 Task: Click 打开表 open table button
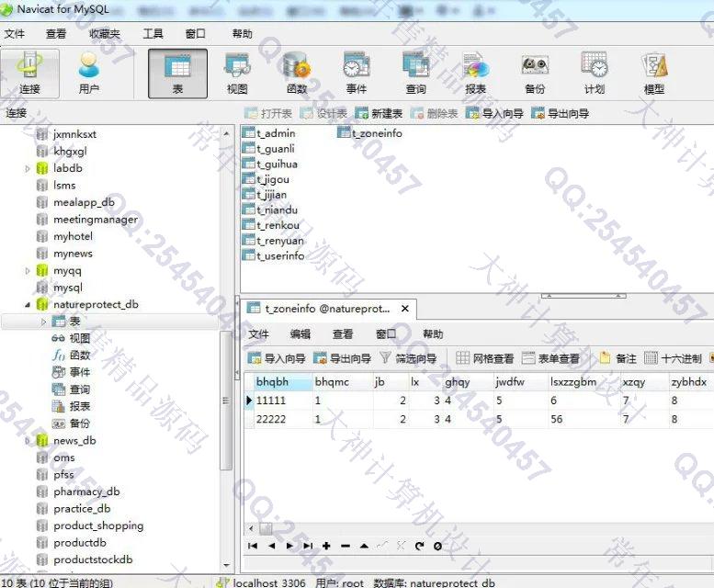[x=268, y=113]
